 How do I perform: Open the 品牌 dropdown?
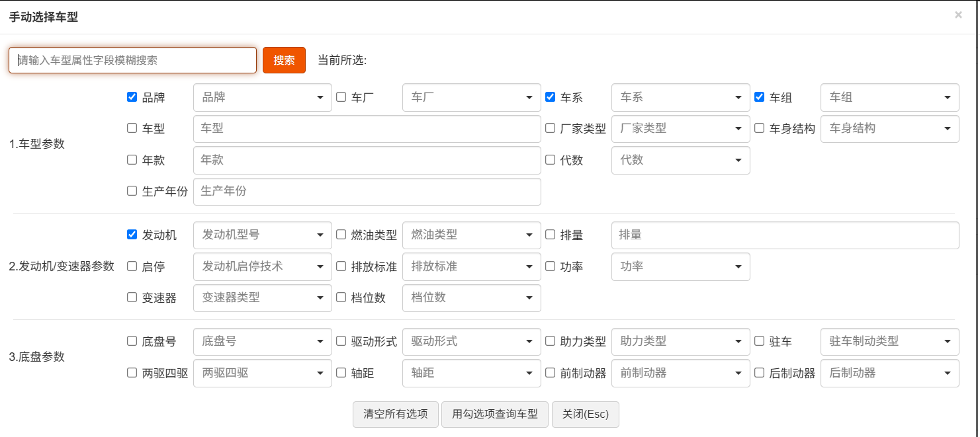coord(262,98)
